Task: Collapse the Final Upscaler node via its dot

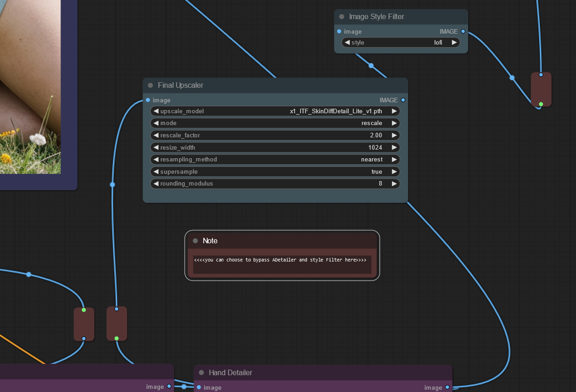Action: (x=150, y=85)
